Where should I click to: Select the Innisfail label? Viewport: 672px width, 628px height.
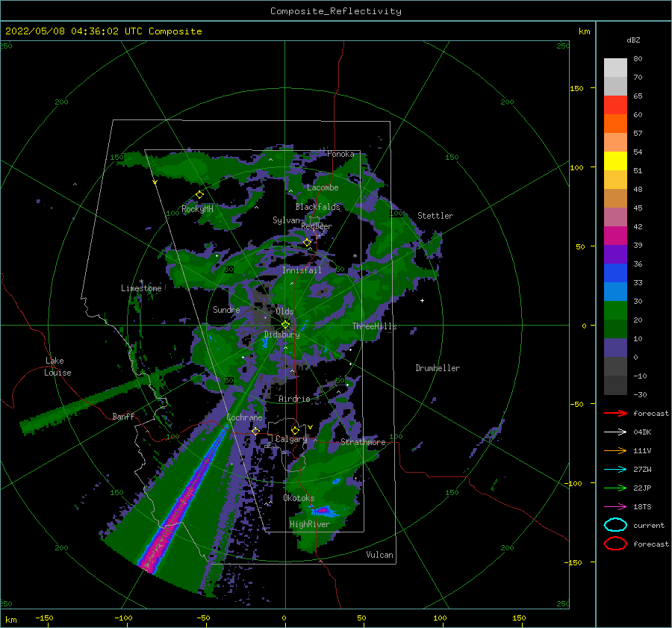coord(302,270)
